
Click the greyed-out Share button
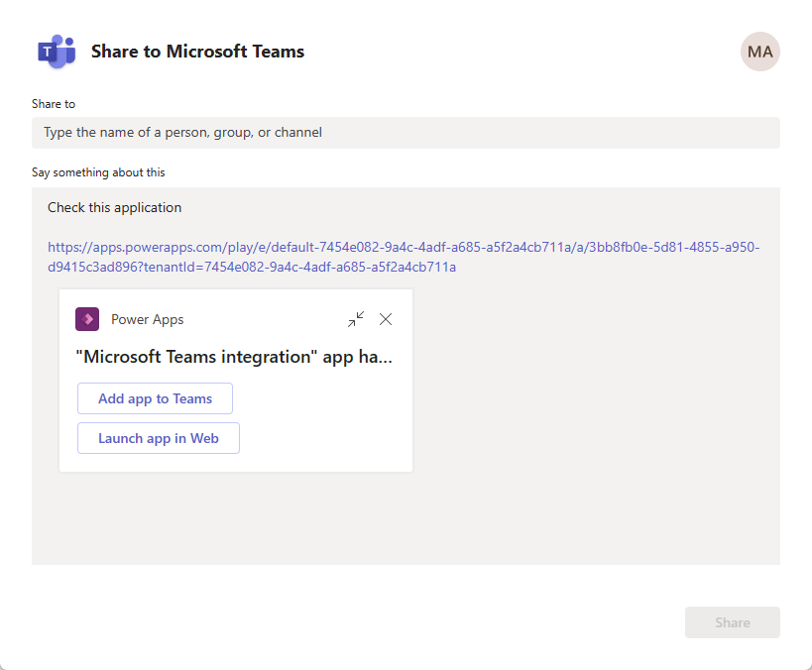(733, 622)
